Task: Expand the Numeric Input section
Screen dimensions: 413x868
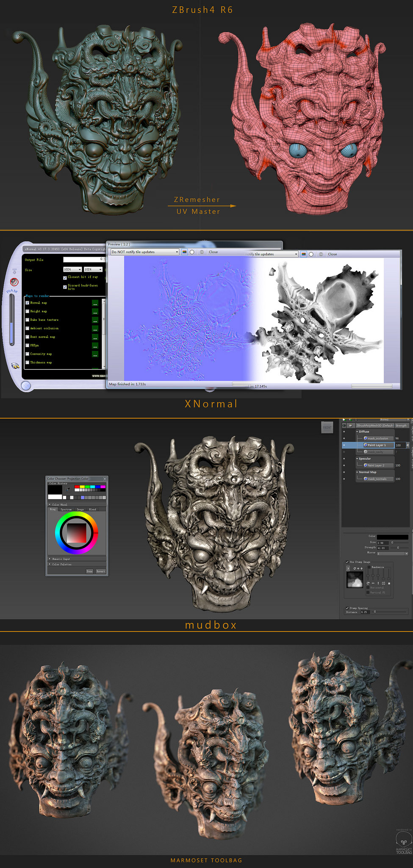Action: click(x=50, y=559)
